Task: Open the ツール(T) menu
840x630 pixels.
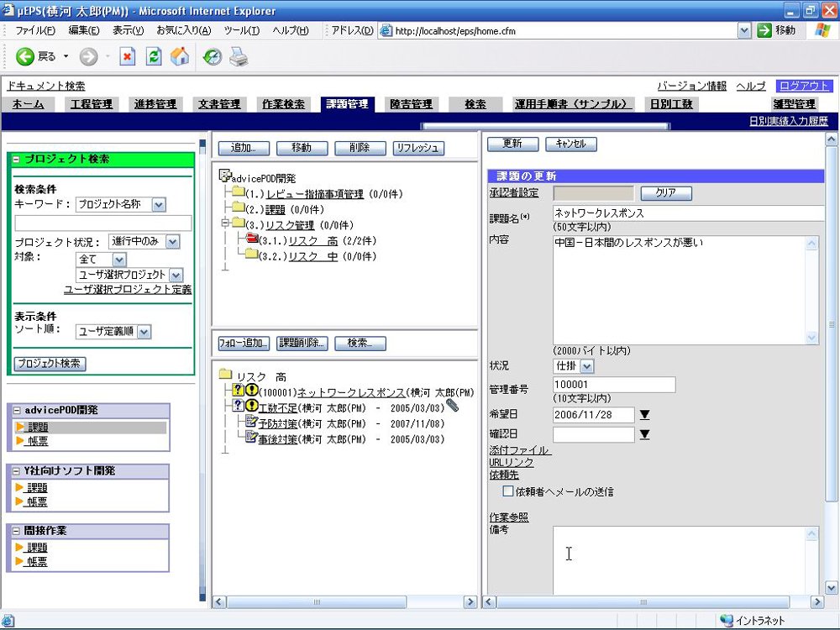Action: tap(242, 30)
